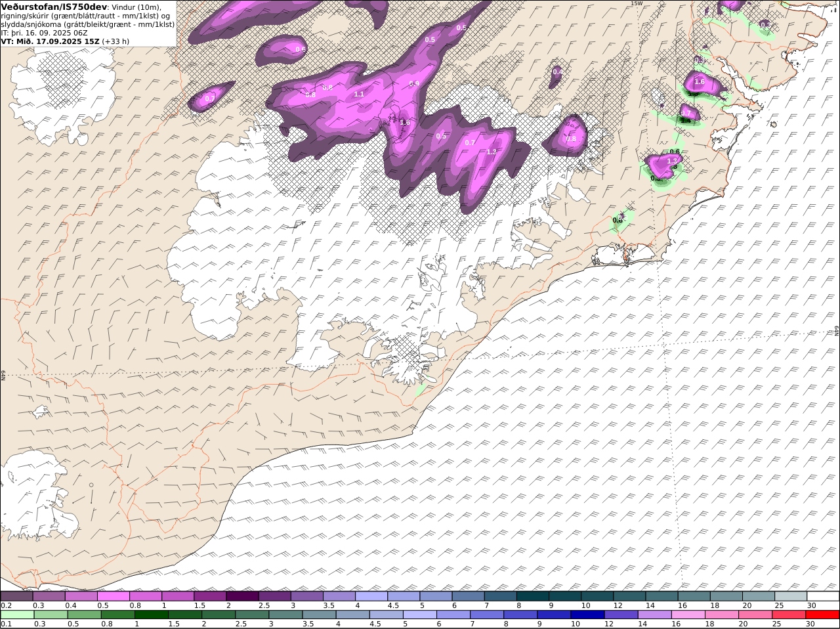Select the IT: þri. 16. 09. 2025 06Z line
This screenshot has height=629, width=840.
pyautogui.click(x=44, y=33)
